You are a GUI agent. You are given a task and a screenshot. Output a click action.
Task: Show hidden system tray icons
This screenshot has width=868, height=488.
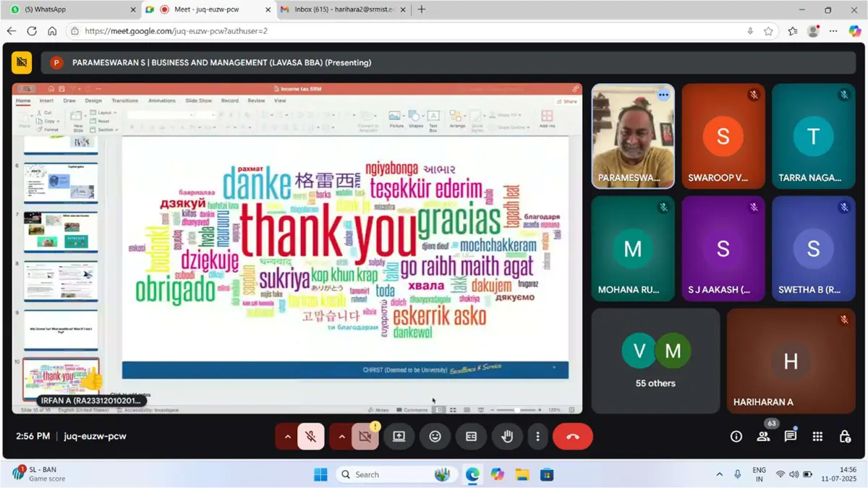[x=719, y=474]
